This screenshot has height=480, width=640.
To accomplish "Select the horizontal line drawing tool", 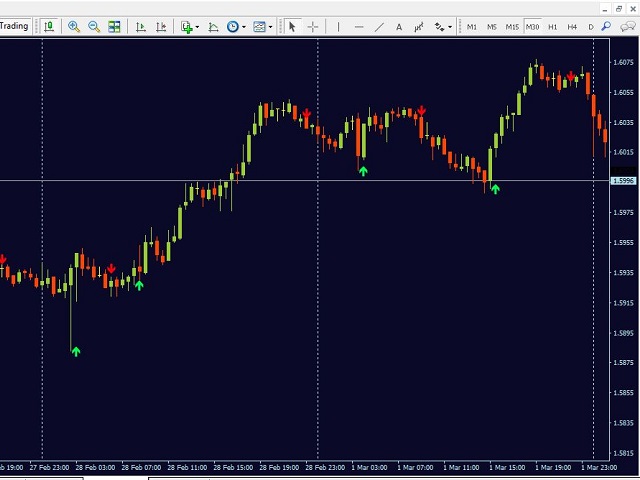I will click(x=359, y=27).
